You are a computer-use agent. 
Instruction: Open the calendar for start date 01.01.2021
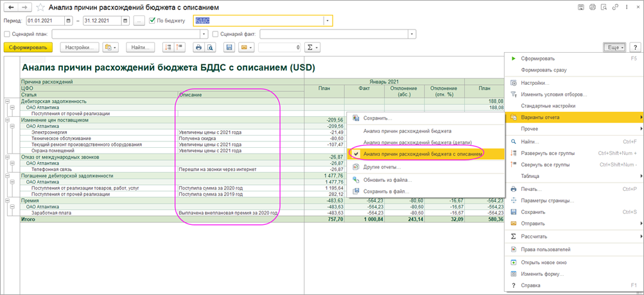[x=69, y=21]
